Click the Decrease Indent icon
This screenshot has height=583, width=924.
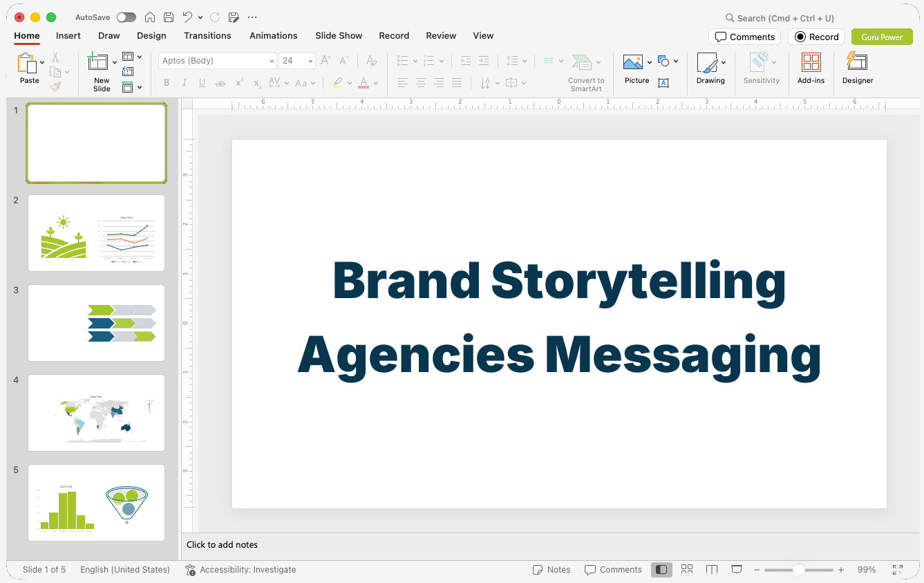[465, 61]
